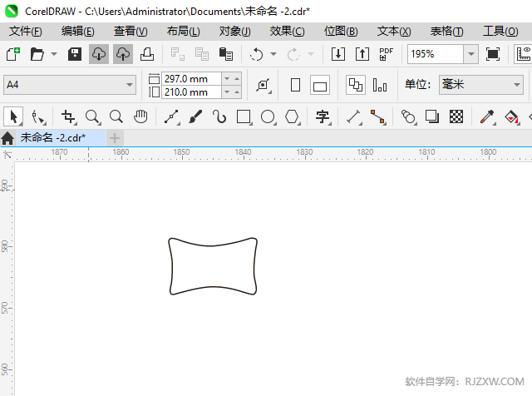This screenshot has width=532, height=396.
Task: Select the Blend effects tool
Action: pos(408,117)
